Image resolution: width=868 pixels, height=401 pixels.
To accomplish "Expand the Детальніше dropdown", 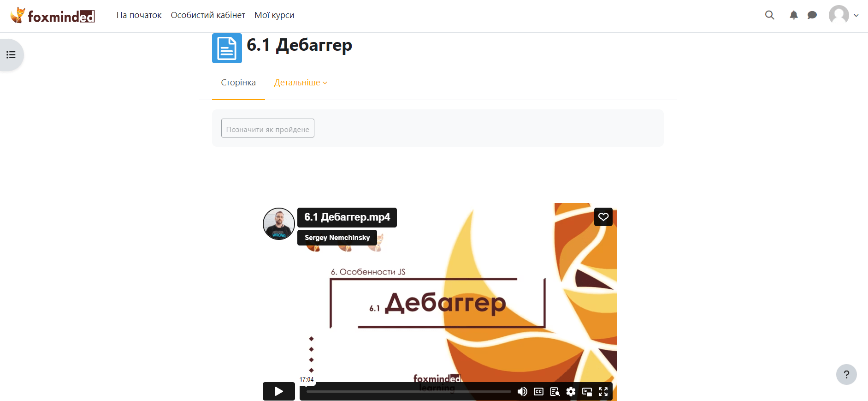I will click(x=301, y=83).
